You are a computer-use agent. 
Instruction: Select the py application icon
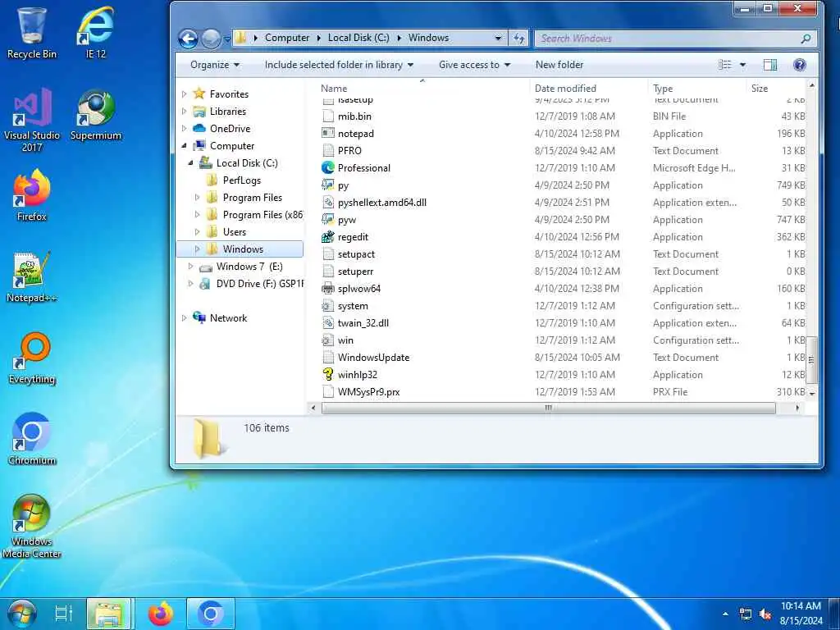point(328,185)
